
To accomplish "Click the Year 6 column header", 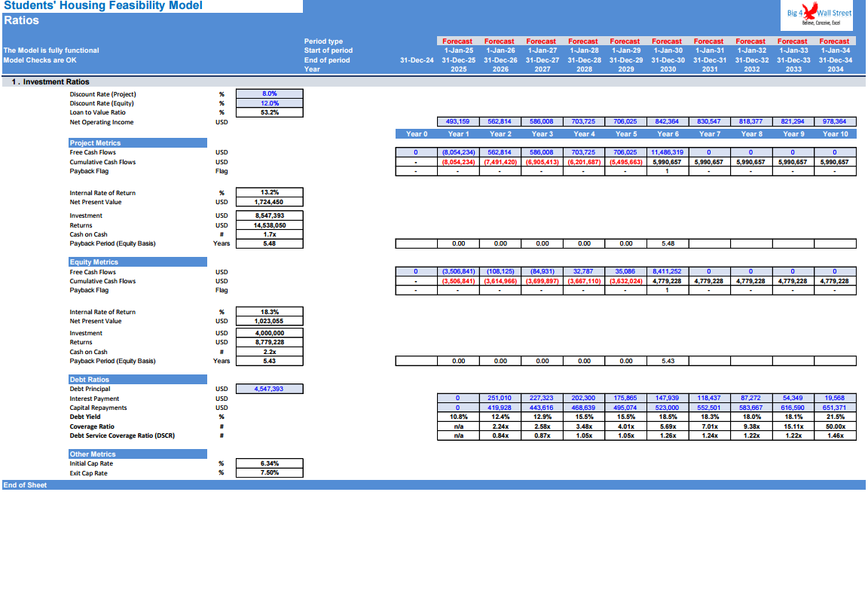I will pyautogui.click(x=668, y=134).
